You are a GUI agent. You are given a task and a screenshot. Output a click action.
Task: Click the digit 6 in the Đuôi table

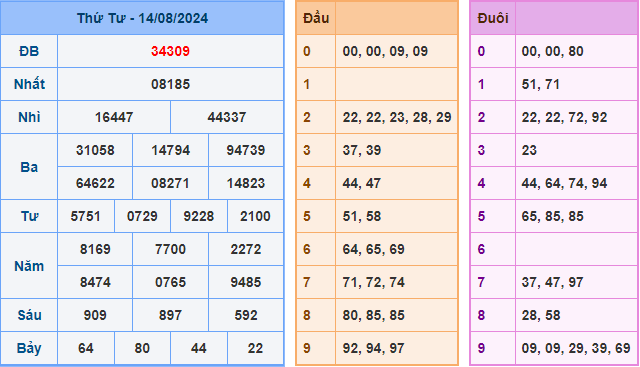[481, 249]
